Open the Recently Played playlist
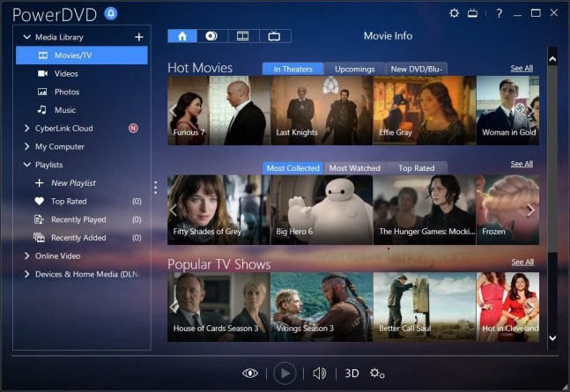Screen dimensions: 570x392 pyautogui.click(x=82, y=219)
